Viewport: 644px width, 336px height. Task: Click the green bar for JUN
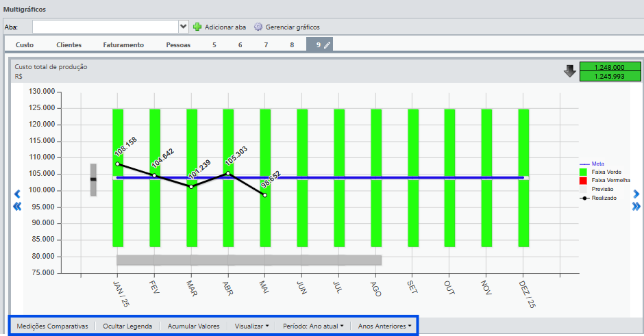coord(302,178)
